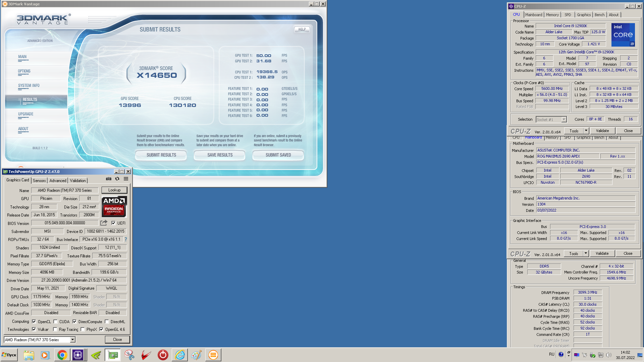Toggle the UEFI checkbox in GPU-Z
Screen dimensions: 644x362
coord(113,223)
